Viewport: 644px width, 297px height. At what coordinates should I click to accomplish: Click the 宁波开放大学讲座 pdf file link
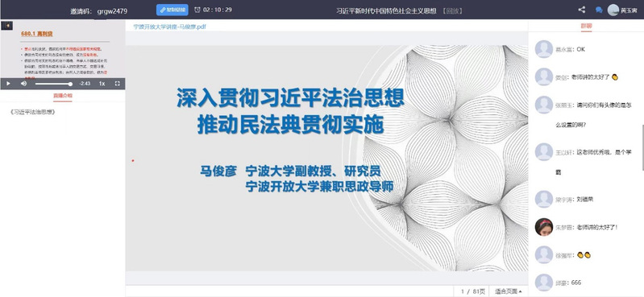169,27
